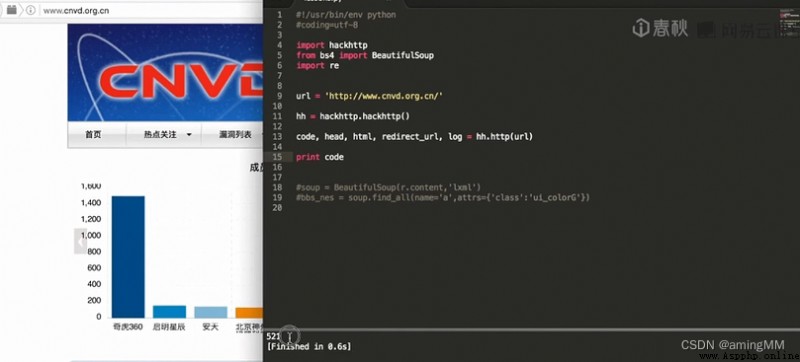Click the 奇虎360 bar in chart

pos(128,256)
